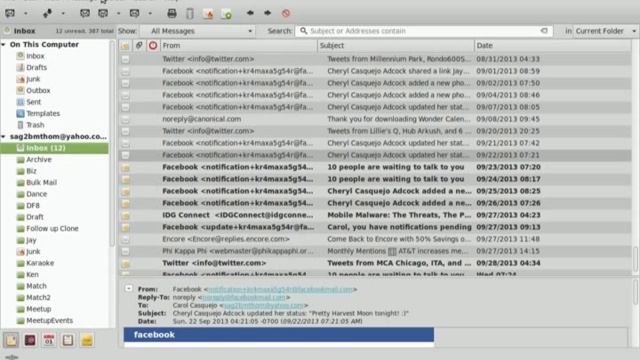The image size is (640, 360).
Task: Clear the search field with its icon
Action: tap(544, 31)
